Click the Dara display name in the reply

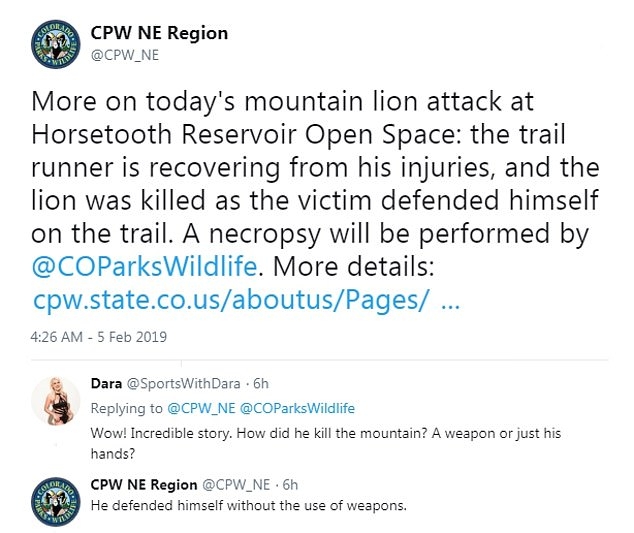105,383
